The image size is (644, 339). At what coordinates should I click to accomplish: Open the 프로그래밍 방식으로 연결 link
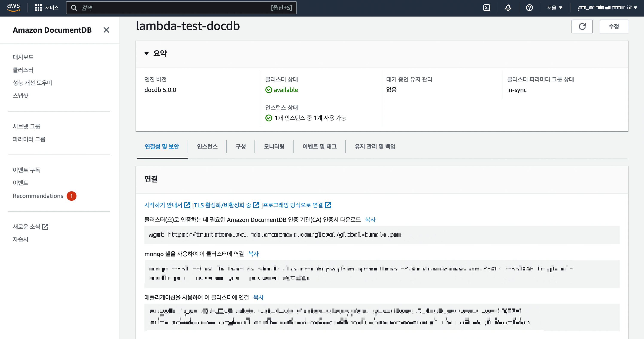[293, 205]
